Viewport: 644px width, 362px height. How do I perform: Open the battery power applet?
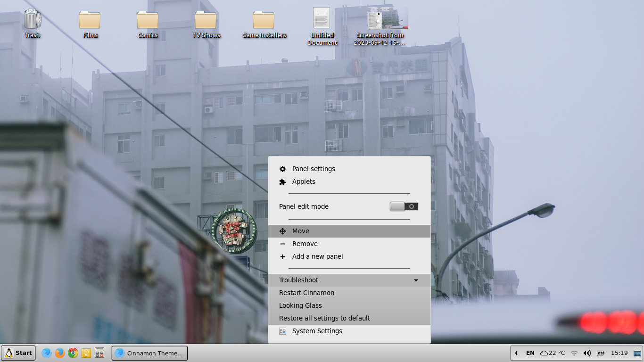click(601, 353)
